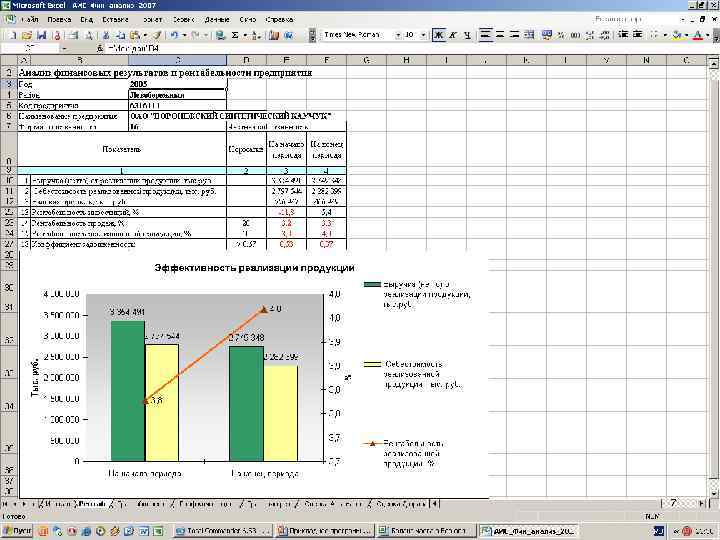This screenshot has width=720, height=540.
Task: Click the AutoSum sigma icon
Action: [x=235, y=35]
